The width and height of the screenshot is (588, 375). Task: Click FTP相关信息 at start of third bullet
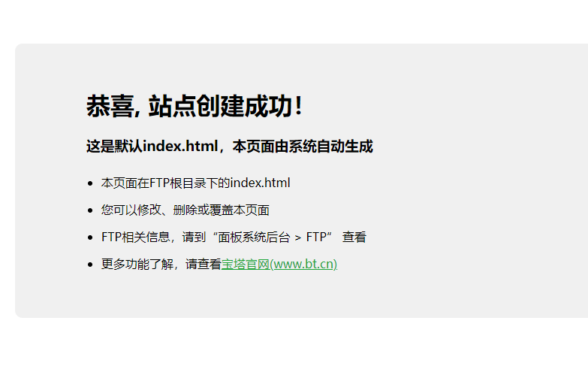136,237
